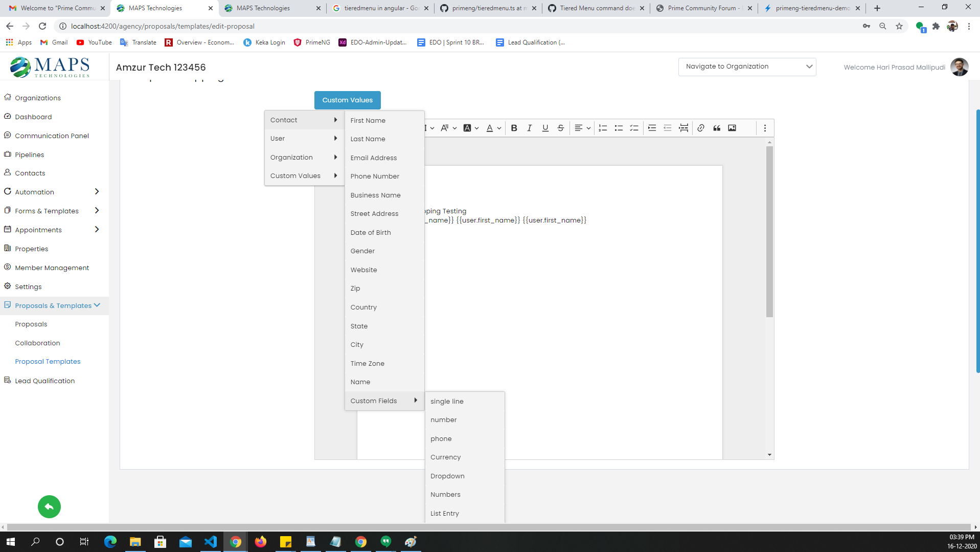Open the editor's three-dot more options menu
Screen dimensions: 980x552
tap(765, 128)
